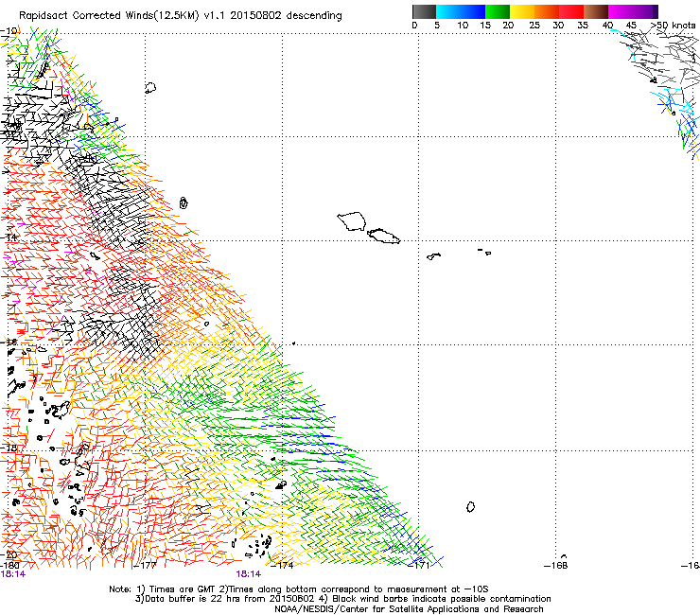Click the yellow 20–25 knots color segment
Screen dimensions: 700x615
[522, 11]
